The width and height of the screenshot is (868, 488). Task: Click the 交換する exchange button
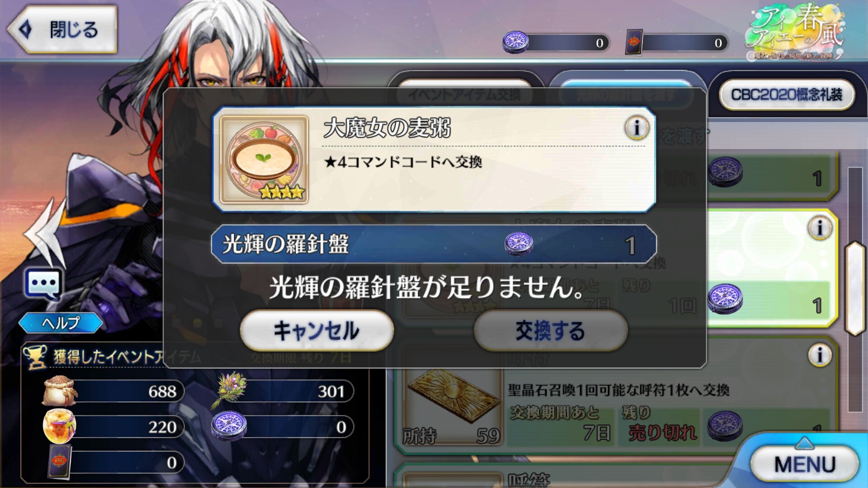(550, 331)
